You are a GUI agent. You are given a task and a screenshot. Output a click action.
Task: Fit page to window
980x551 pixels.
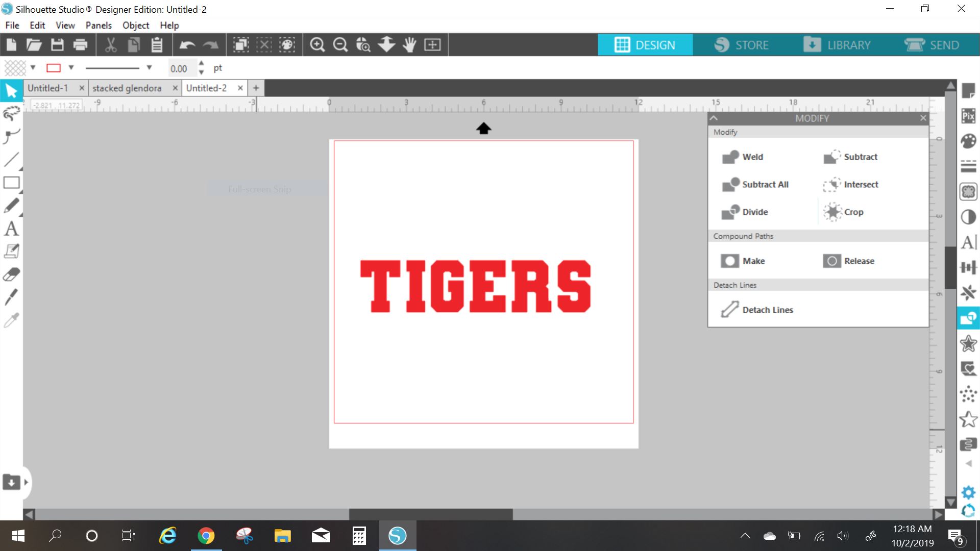432,45
